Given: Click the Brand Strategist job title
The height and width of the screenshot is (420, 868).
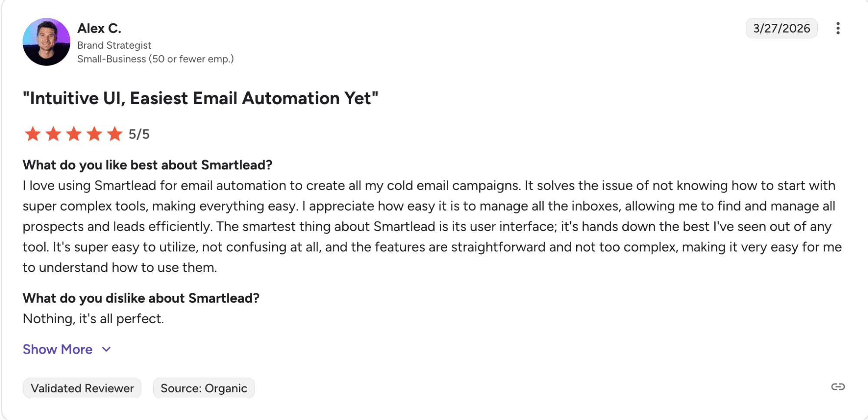Looking at the screenshot, I should [x=114, y=45].
